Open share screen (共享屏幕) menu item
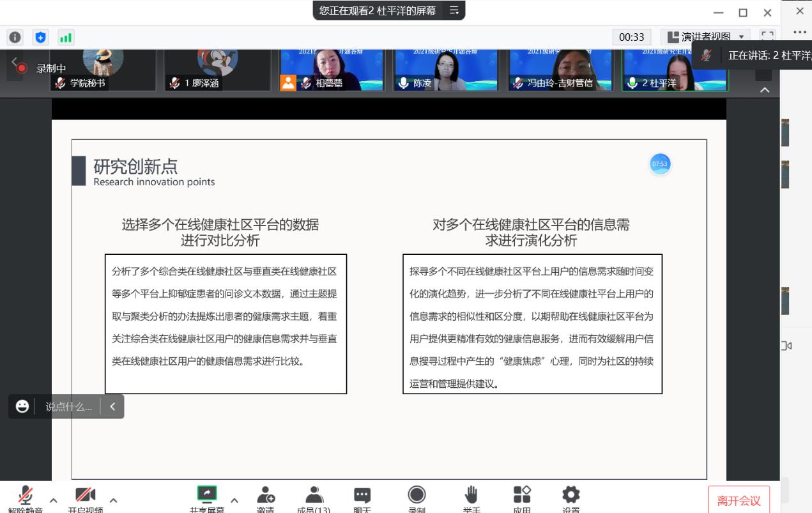Screen dimensions: 812x513 coord(207,497)
